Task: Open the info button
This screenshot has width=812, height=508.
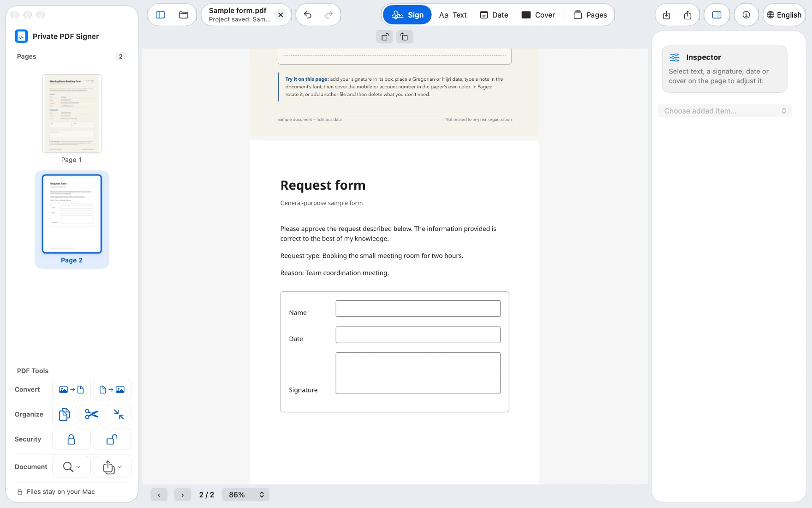Action: tap(746, 15)
